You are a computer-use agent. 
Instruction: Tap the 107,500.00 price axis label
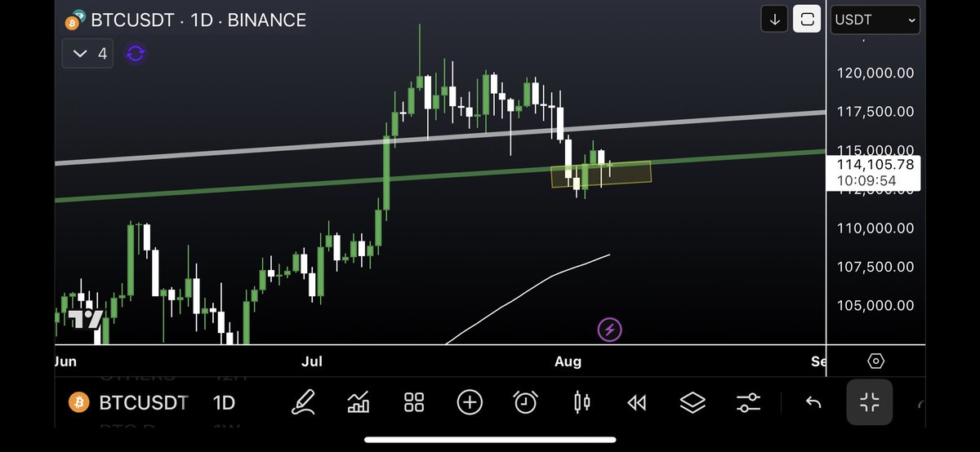[875, 267]
